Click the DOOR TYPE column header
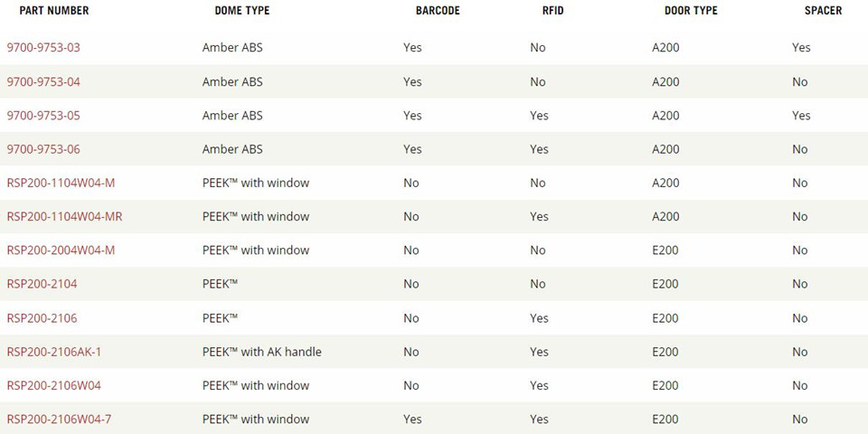This screenshot has width=868, height=434. (691, 11)
